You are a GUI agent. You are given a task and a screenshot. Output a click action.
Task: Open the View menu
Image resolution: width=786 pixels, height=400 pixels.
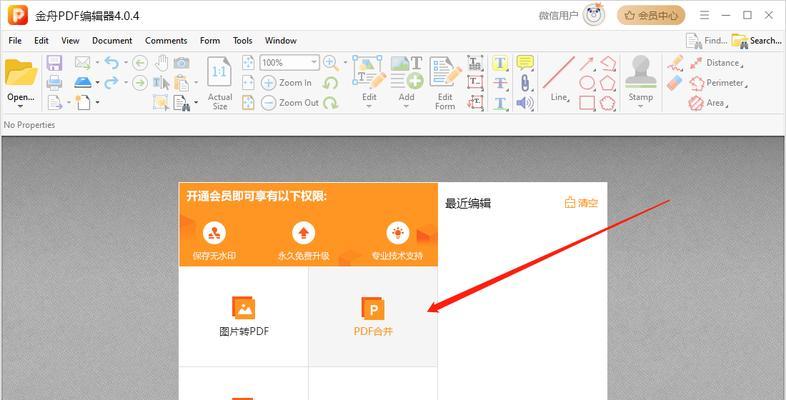(x=70, y=41)
